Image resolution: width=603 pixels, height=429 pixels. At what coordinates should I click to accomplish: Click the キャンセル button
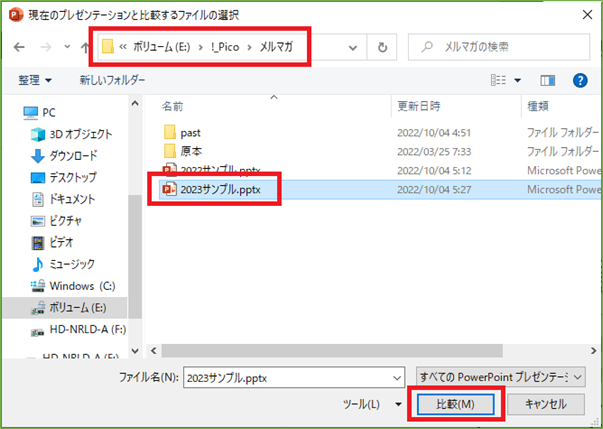544,404
